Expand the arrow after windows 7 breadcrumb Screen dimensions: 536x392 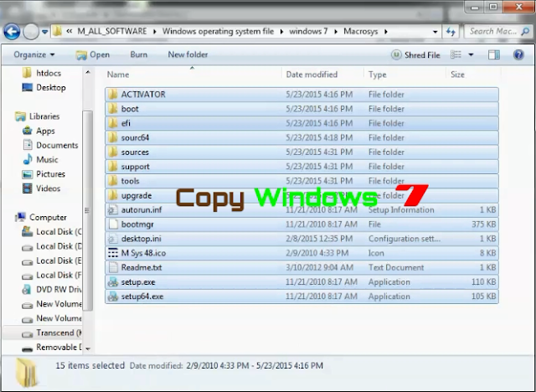pos(336,32)
